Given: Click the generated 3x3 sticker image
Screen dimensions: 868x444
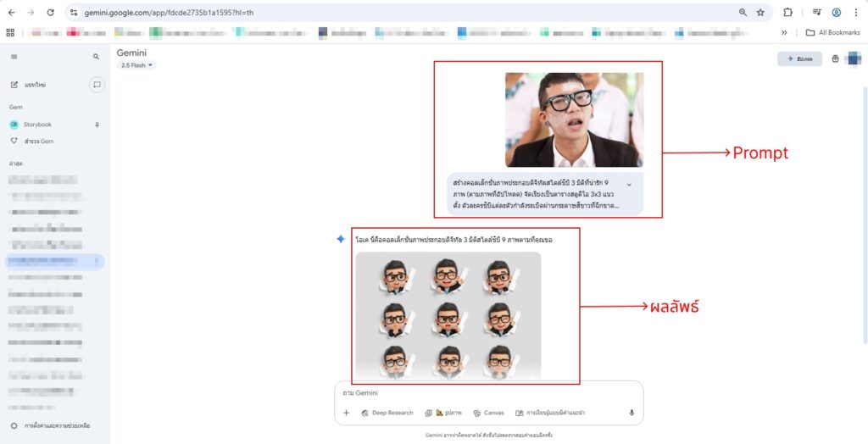Looking at the screenshot, I should [x=448, y=315].
